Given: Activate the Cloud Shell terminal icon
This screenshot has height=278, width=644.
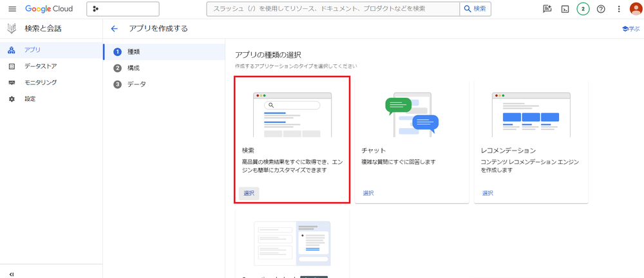Looking at the screenshot, I should coord(565,9).
